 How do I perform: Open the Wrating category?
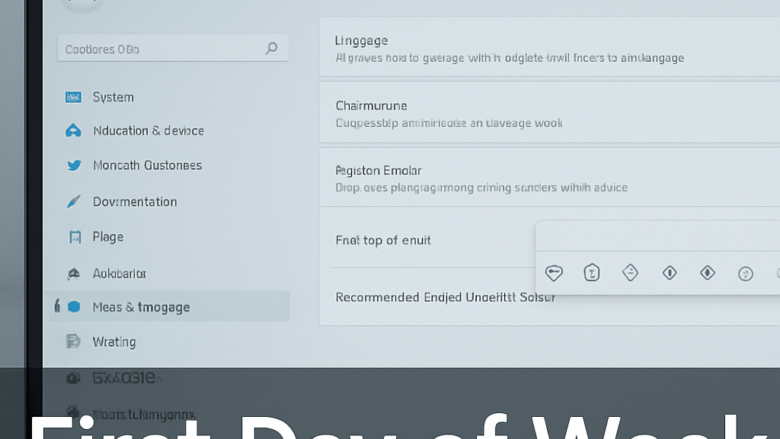[114, 342]
